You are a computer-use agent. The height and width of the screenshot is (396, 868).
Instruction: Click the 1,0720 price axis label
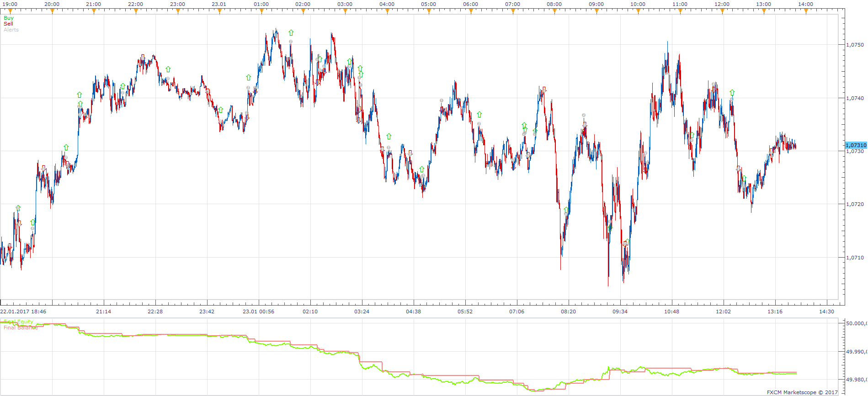pyautogui.click(x=855, y=205)
